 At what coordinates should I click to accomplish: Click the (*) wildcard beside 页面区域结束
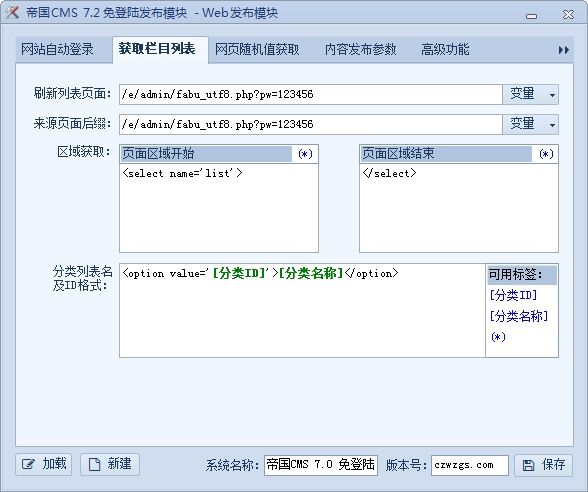546,154
